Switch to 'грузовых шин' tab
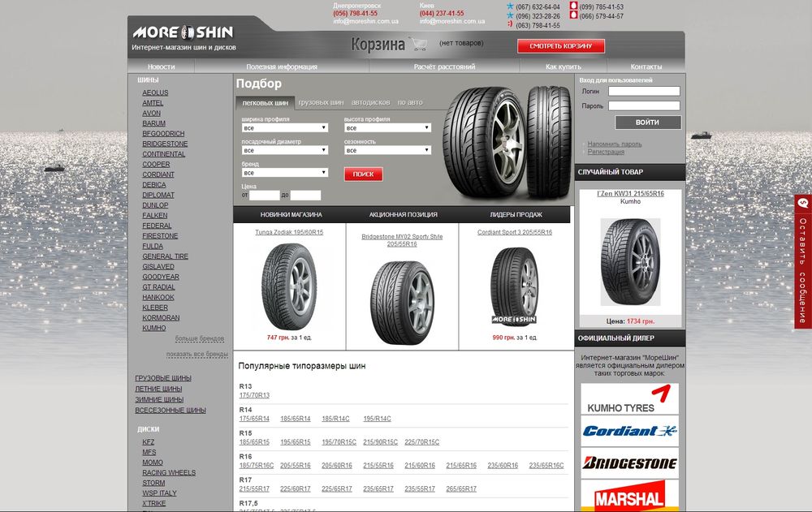This screenshot has height=512, width=812. 321,102
